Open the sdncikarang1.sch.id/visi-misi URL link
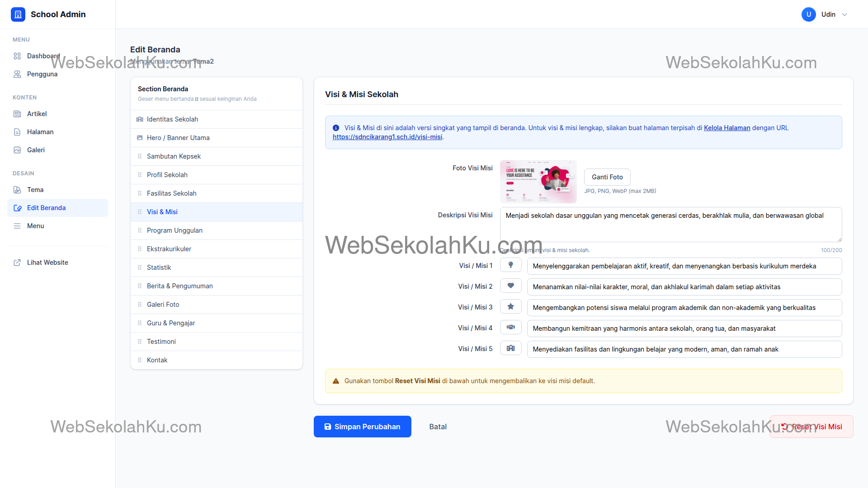 pos(387,137)
